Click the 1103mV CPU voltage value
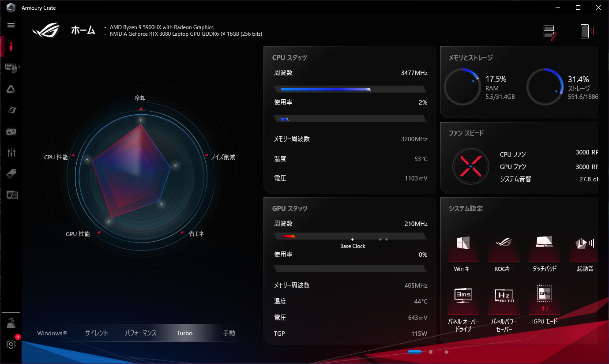 click(x=416, y=179)
